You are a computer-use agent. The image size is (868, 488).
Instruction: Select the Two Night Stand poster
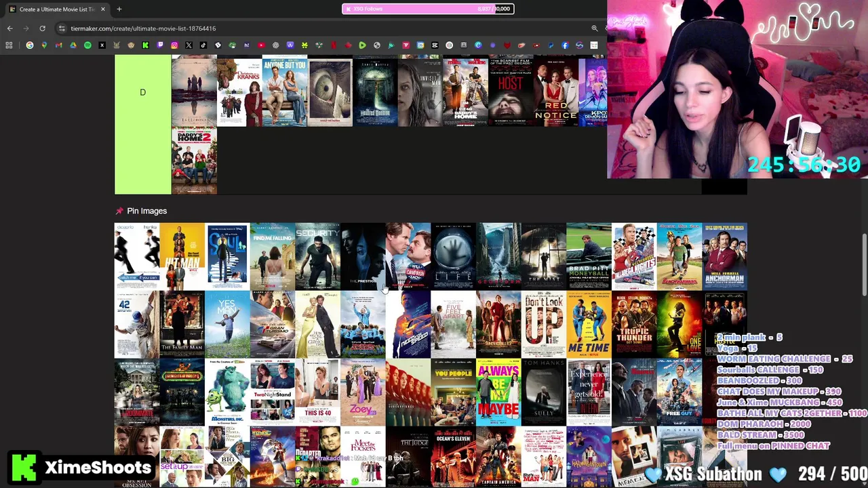[273, 392]
